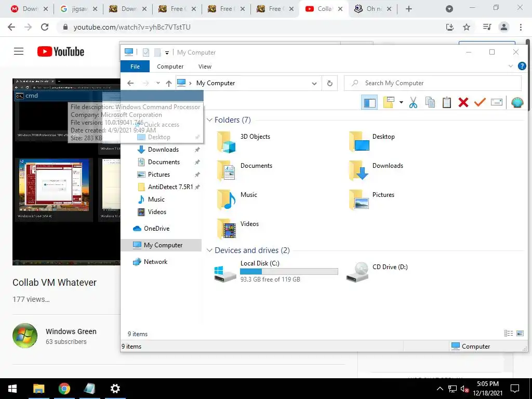532x399 pixels.
Task: Reload the YouTube page
Action: coord(45,27)
